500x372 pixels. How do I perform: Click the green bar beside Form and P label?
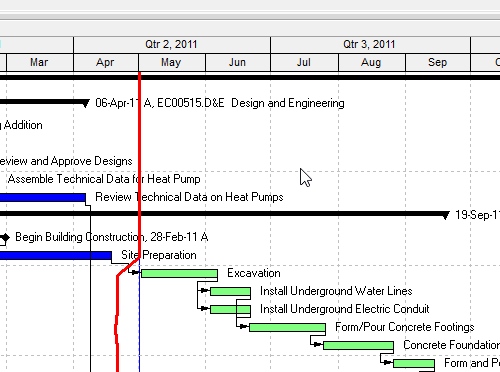tap(414, 363)
